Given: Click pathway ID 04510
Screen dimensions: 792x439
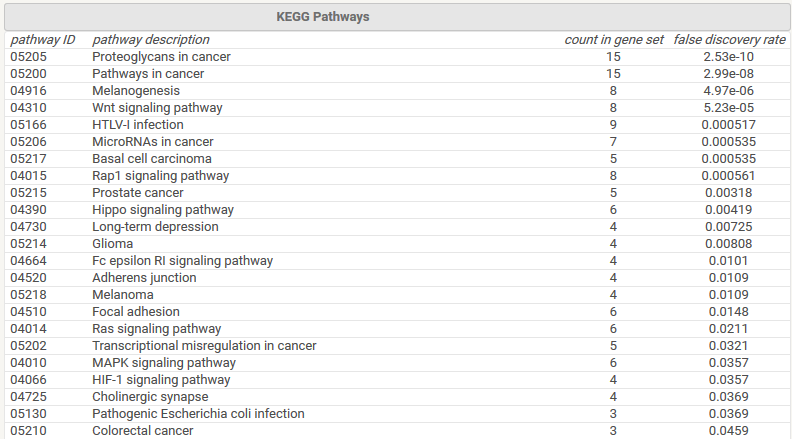Looking at the screenshot, I should (x=28, y=312).
